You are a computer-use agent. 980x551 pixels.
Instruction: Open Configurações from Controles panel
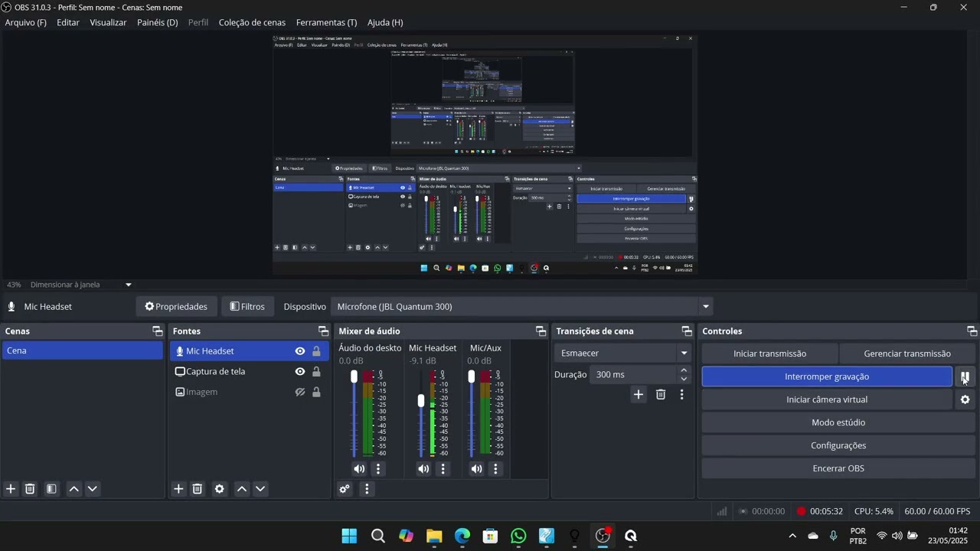pos(838,445)
